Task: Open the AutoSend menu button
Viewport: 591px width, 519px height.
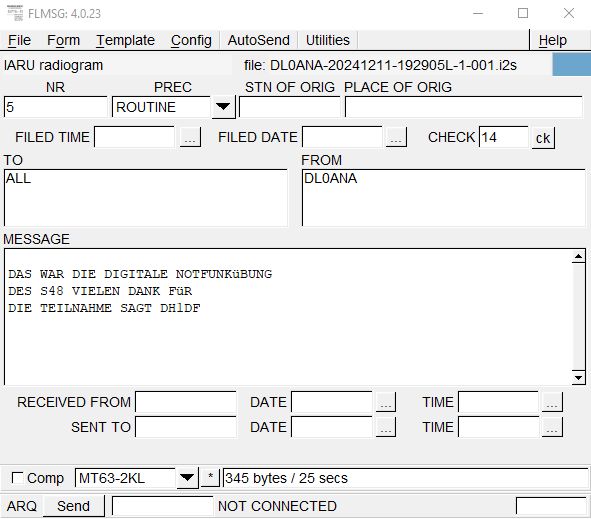Action: (259, 40)
